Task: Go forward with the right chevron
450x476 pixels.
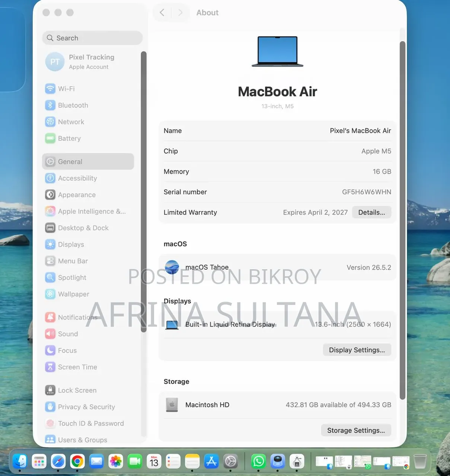Action: [181, 13]
